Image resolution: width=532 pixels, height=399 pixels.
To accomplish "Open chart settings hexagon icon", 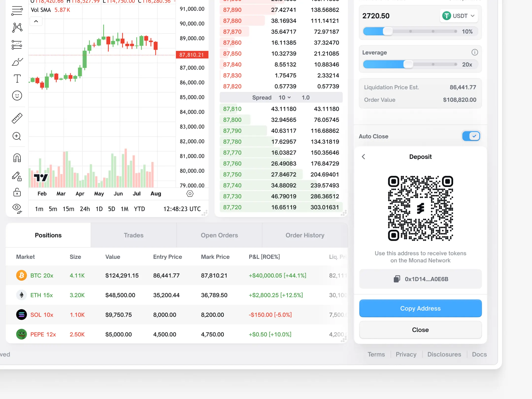I will 190,194.
